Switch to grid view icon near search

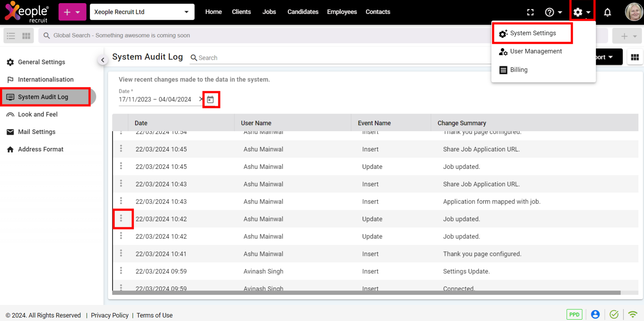26,36
